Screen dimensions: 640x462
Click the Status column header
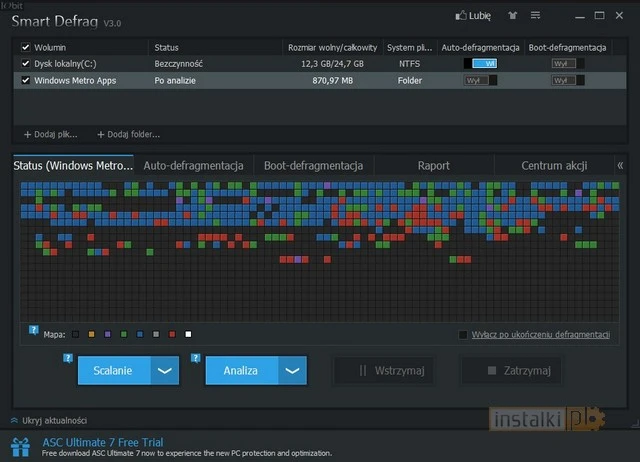pos(215,47)
